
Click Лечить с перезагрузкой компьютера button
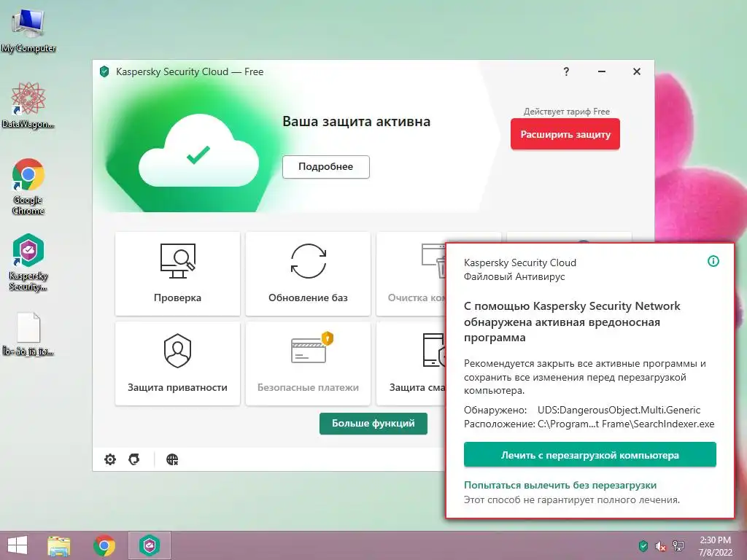589,455
